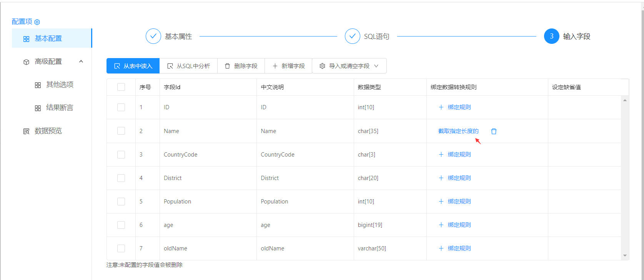This screenshot has height=280, width=644.
Task: Collapse the 高级配置 menu section
Action: point(81,62)
